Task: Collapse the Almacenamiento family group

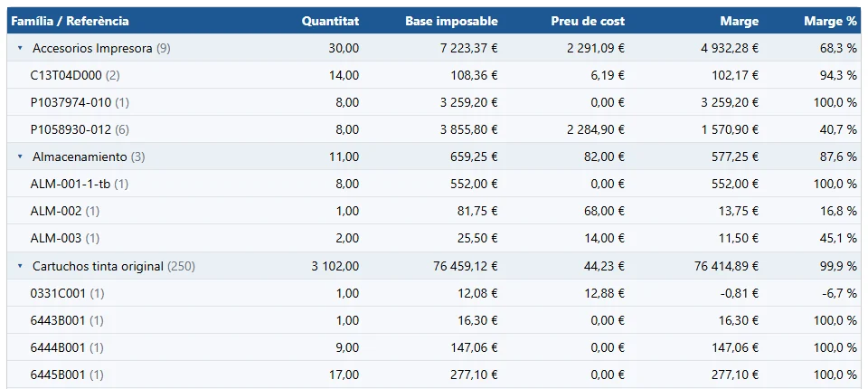Action: point(20,157)
